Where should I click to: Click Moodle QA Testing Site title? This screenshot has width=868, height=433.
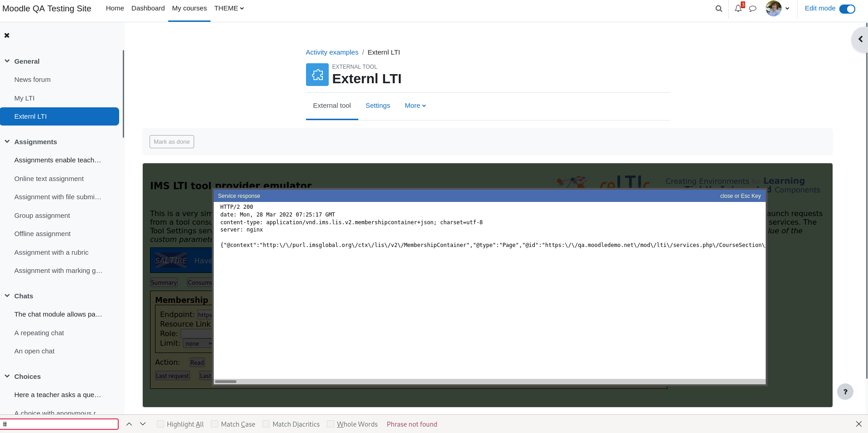(x=47, y=9)
